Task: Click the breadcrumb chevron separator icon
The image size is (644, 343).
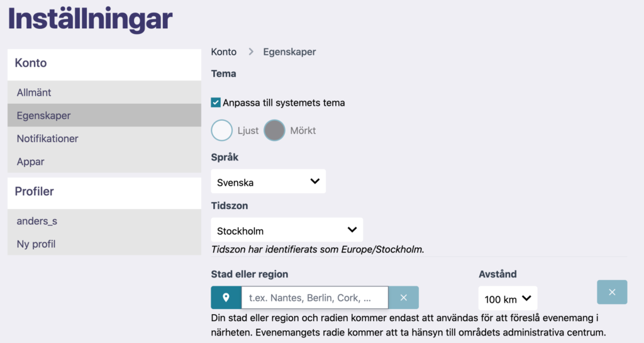Action: coord(250,52)
